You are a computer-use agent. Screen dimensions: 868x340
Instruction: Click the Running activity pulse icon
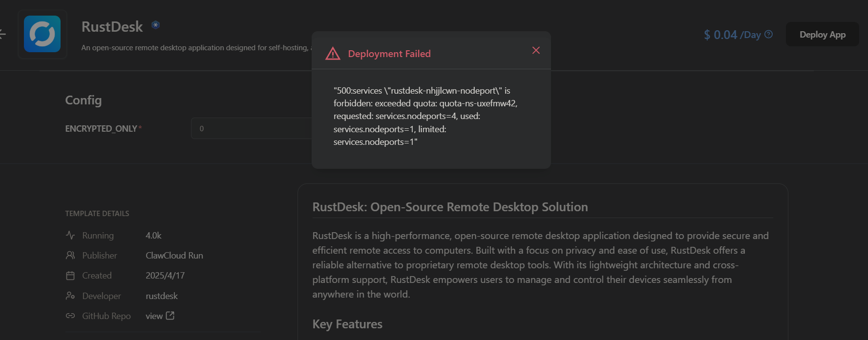(70, 235)
